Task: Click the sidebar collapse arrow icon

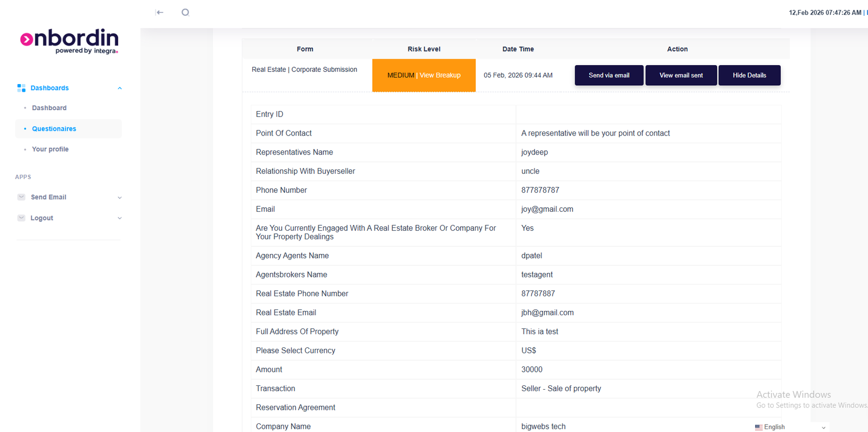Action: [x=159, y=12]
